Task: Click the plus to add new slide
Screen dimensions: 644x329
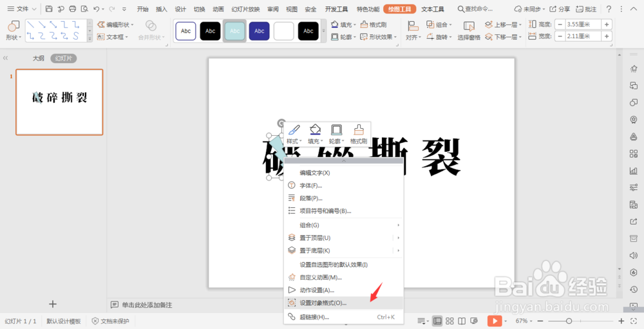Action: click(x=53, y=304)
